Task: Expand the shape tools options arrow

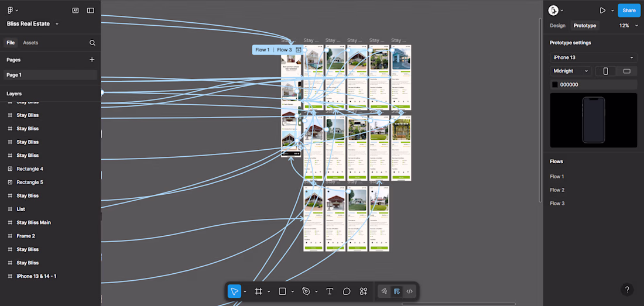Action: [293, 291]
